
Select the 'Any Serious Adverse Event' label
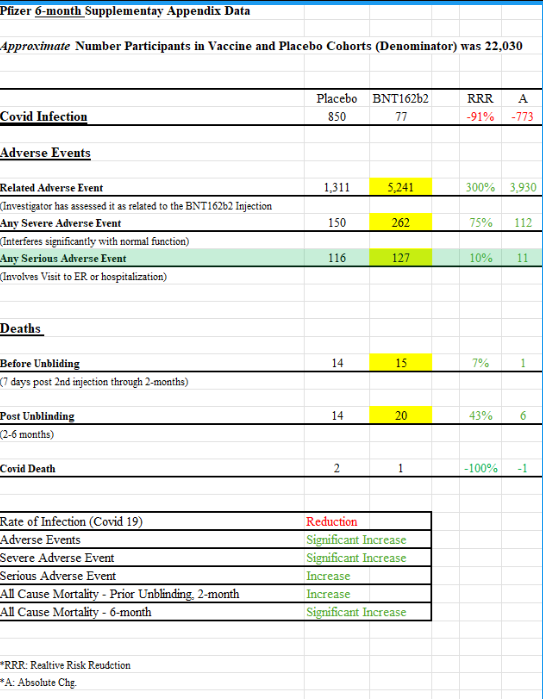click(63, 258)
